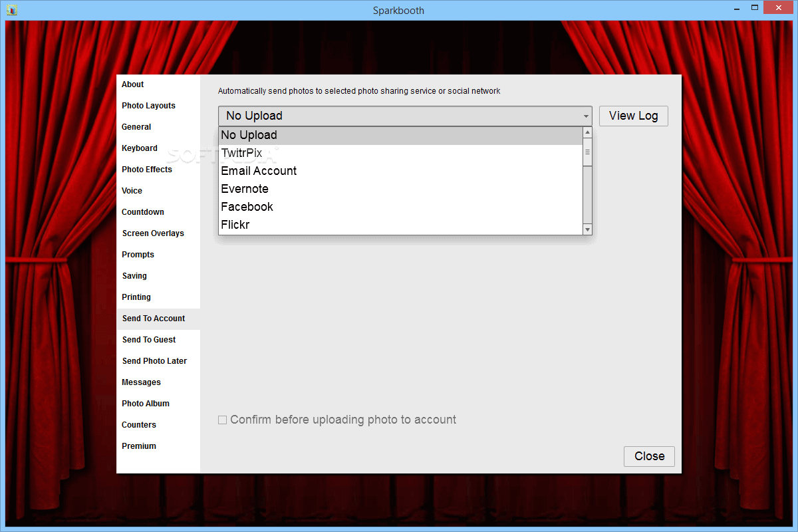This screenshot has height=532, width=798.
Task: Click the dropdown list scrollbar thumb
Action: [x=587, y=152]
